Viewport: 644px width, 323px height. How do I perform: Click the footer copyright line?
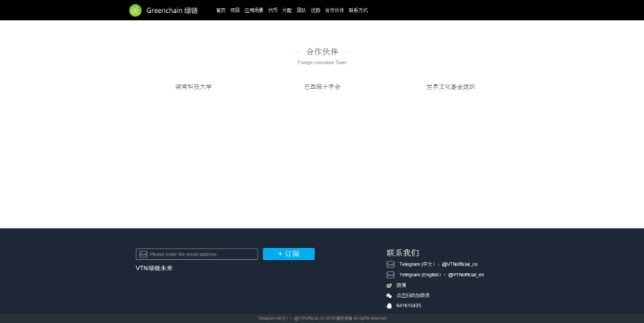(x=322, y=319)
